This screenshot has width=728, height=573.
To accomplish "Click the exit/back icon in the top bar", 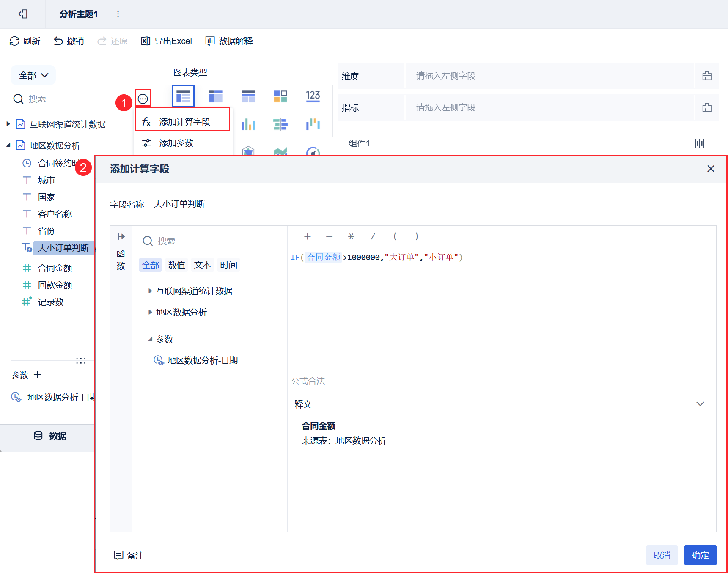I will click(23, 14).
